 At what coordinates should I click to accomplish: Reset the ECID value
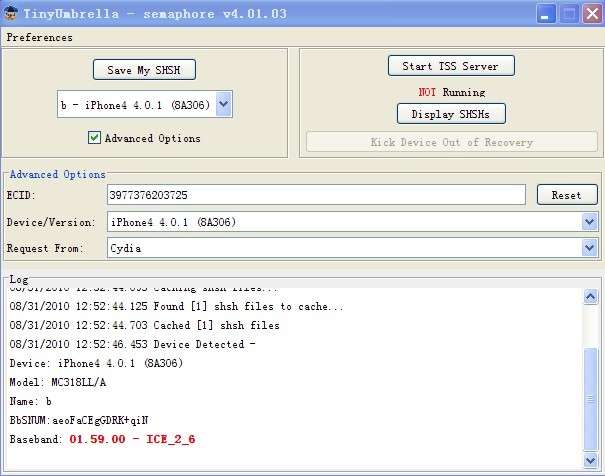pyautogui.click(x=566, y=195)
